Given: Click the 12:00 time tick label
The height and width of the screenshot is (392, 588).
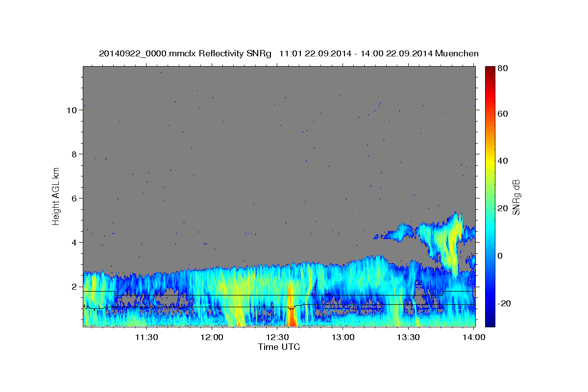Looking at the screenshot, I should (x=212, y=338).
